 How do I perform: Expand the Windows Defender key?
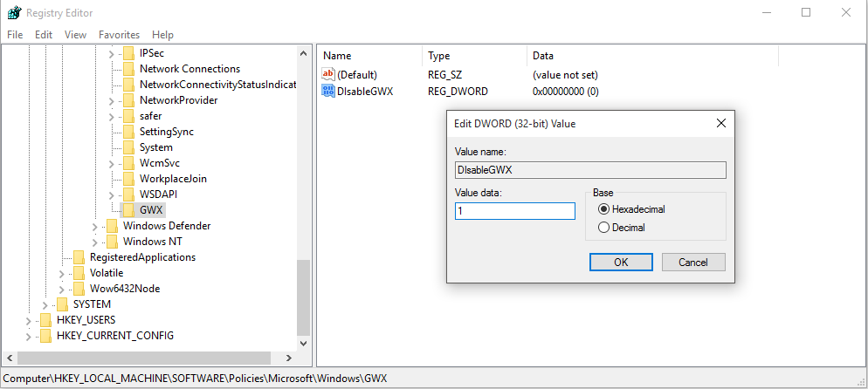(x=94, y=226)
